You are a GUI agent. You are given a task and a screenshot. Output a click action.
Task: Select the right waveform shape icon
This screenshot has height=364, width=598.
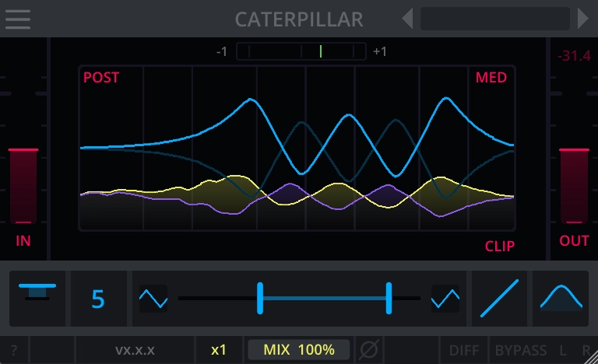(445, 299)
